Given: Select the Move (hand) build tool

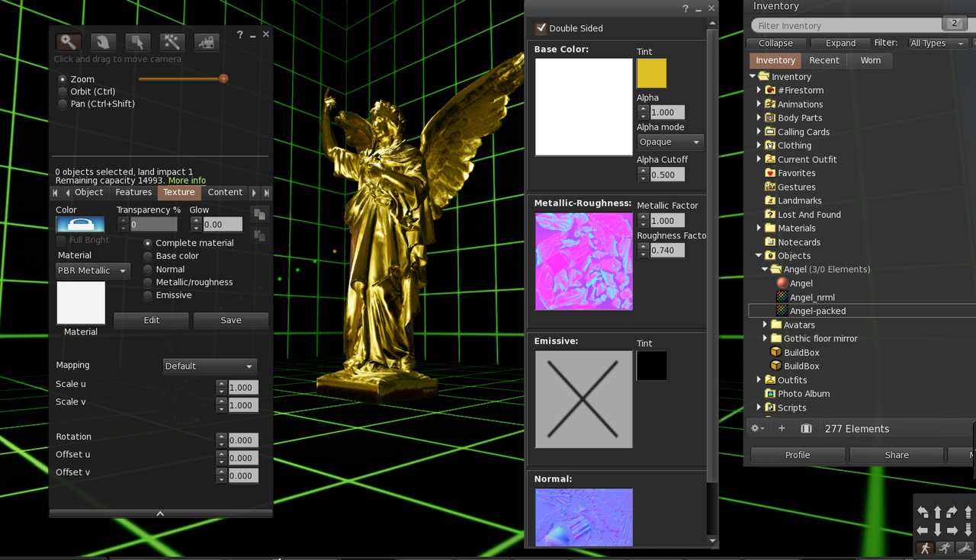Looking at the screenshot, I should 103,42.
